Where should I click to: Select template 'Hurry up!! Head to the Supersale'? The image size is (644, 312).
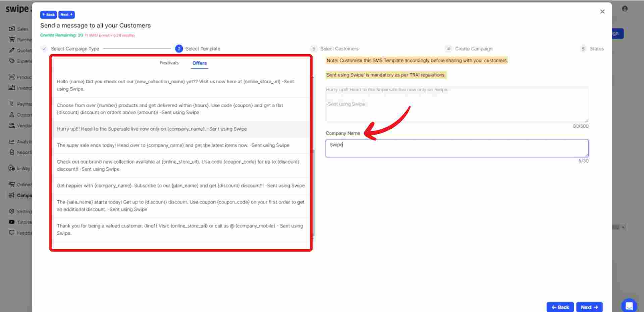[x=181, y=129]
